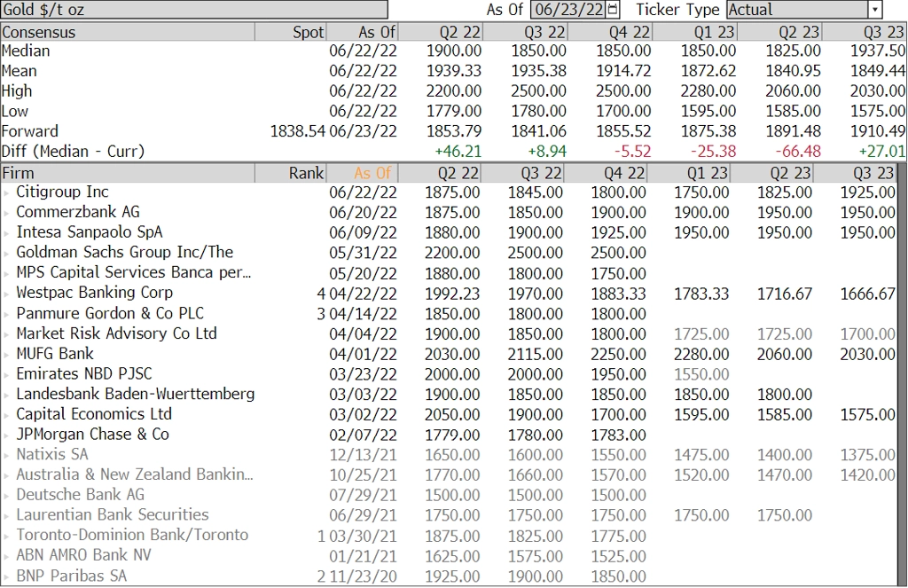Select the Forward row label

click(x=29, y=131)
